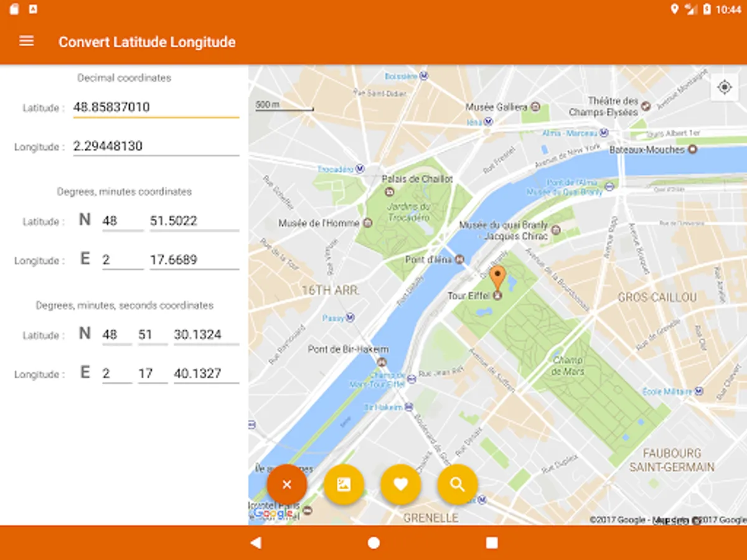This screenshot has width=747, height=560.
Task: Tap the Trocadéro metro station marker
Action: click(x=360, y=169)
